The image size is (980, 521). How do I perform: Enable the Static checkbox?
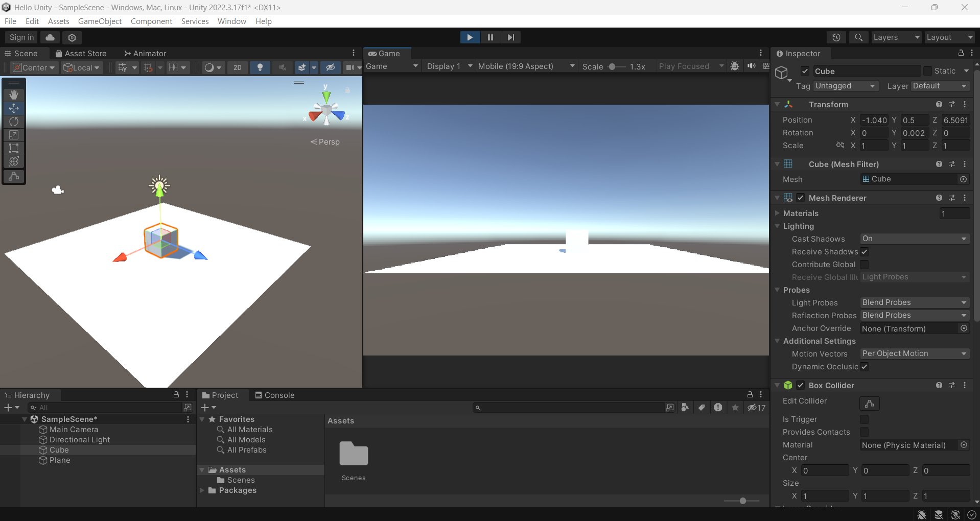(927, 71)
